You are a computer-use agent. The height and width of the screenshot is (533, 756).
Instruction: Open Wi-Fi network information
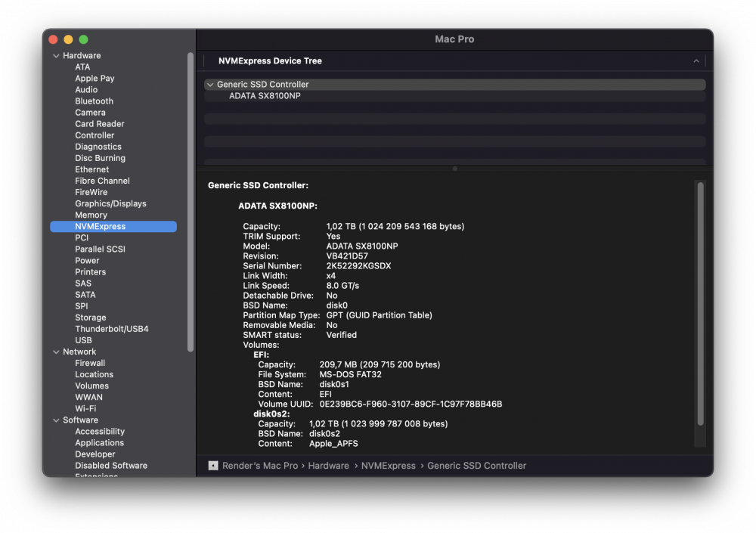coord(85,408)
